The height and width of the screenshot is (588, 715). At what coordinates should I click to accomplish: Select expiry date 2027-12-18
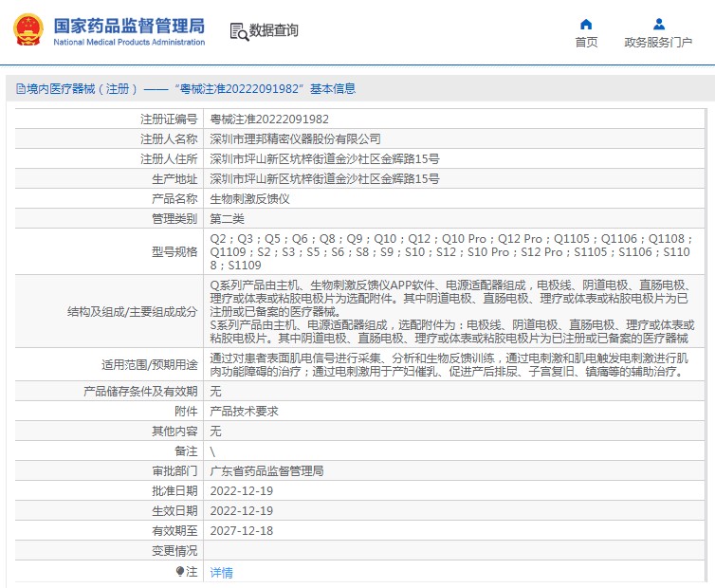point(241,531)
